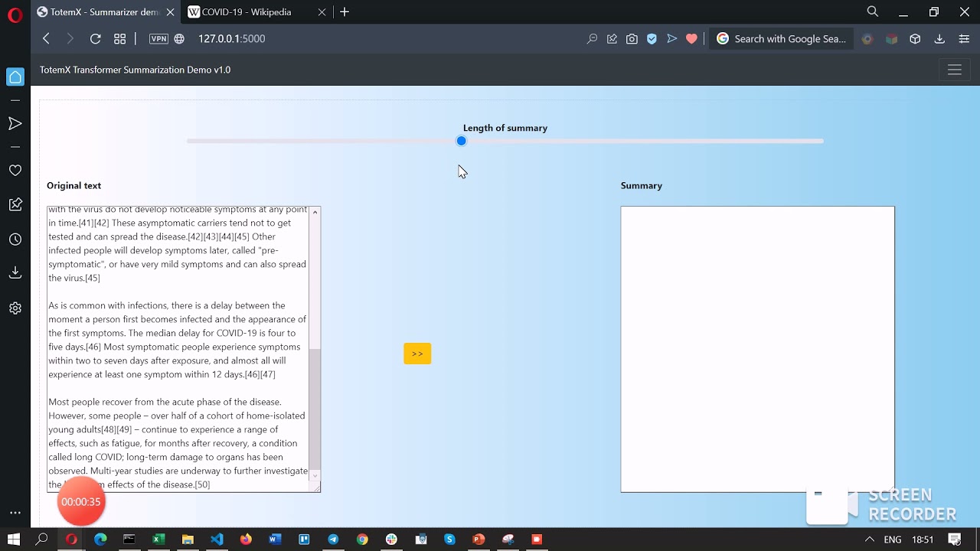
Task: Click inside the empty Summary text box
Action: [757, 349]
